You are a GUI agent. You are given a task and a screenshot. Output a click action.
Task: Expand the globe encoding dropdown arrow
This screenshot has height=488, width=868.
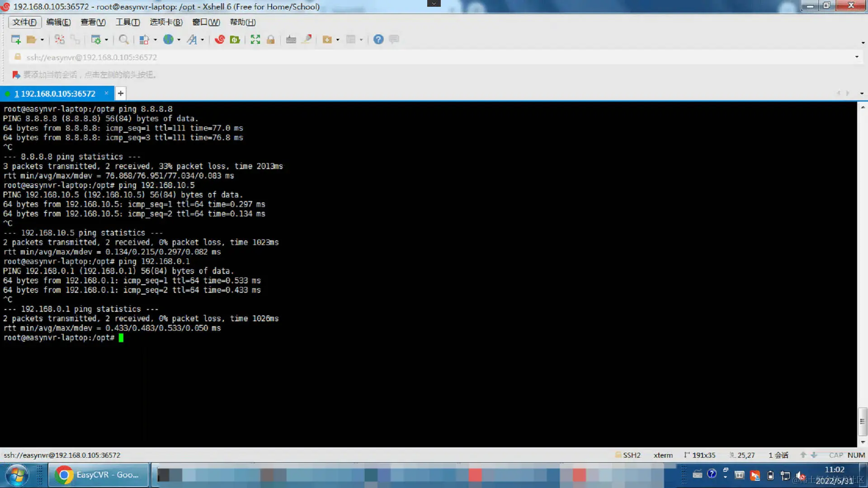point(179,40)
